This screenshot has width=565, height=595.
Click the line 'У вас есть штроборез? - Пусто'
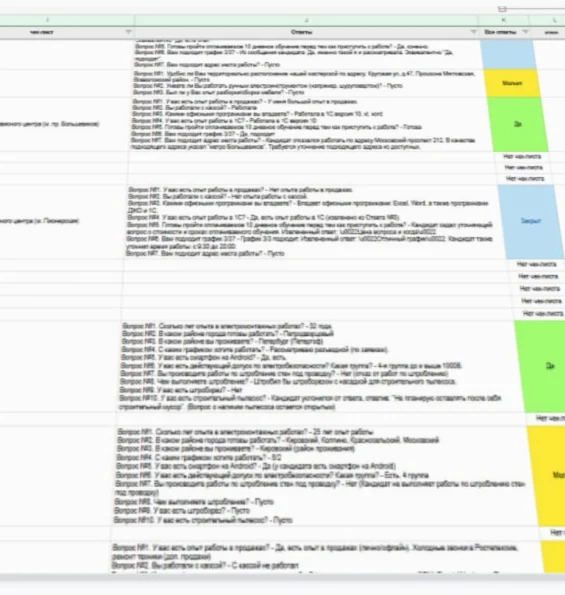click(181, 511)
